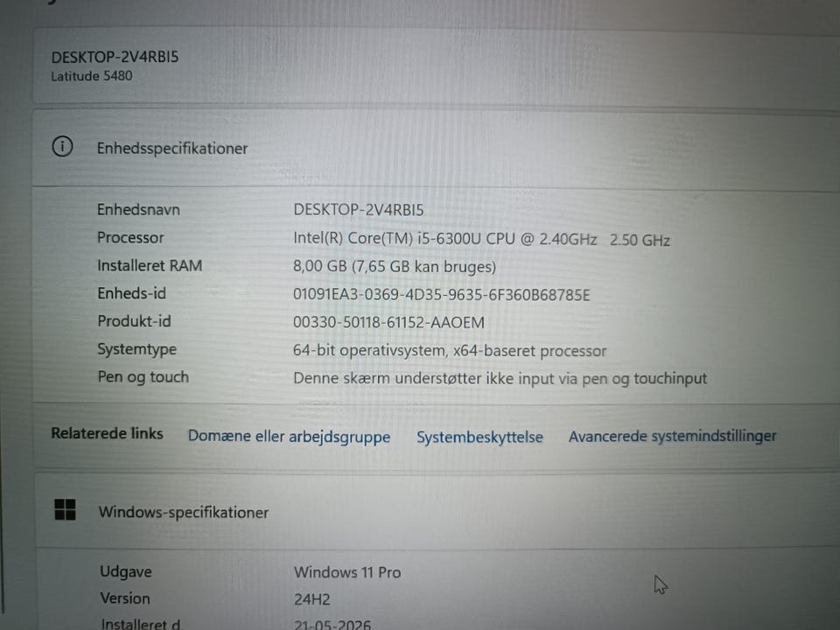Collapse the Windows-specifikationer section header

coord(437,512)
